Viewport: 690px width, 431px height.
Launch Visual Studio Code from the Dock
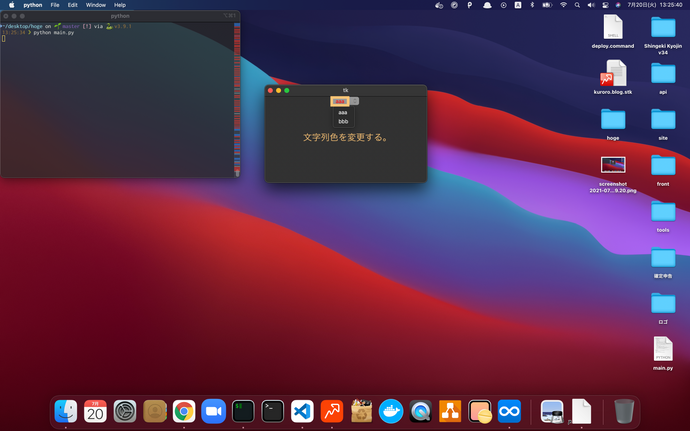[x=302, y=411]
